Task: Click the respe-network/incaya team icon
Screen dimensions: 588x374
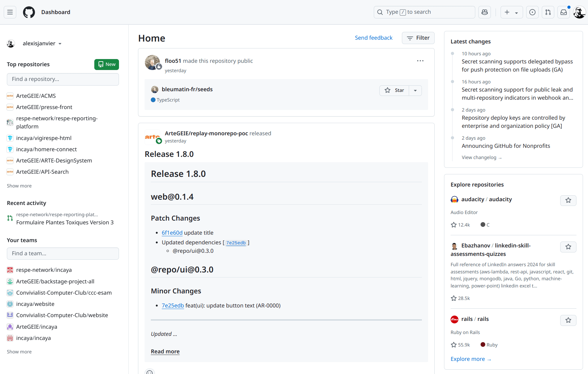Action: [10, 270]
